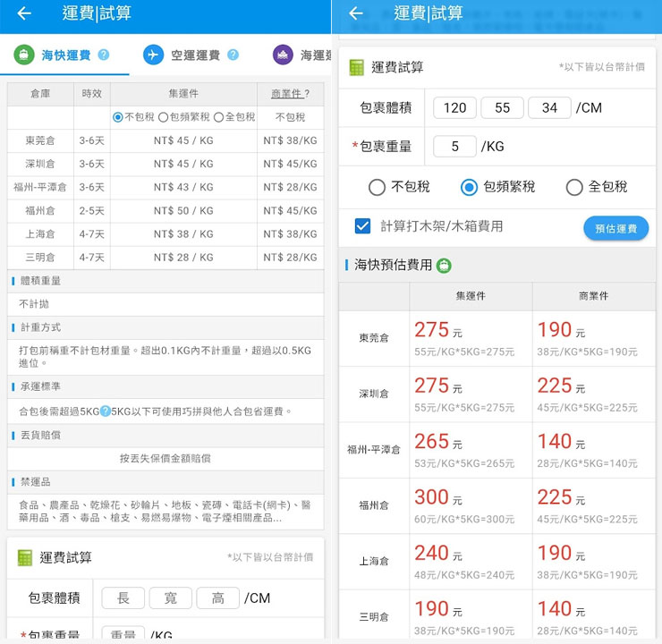Tap the 商業件 column header in estimates
Image resolution: width=662 pixels, height=644 pixels.
pos(594,296)
